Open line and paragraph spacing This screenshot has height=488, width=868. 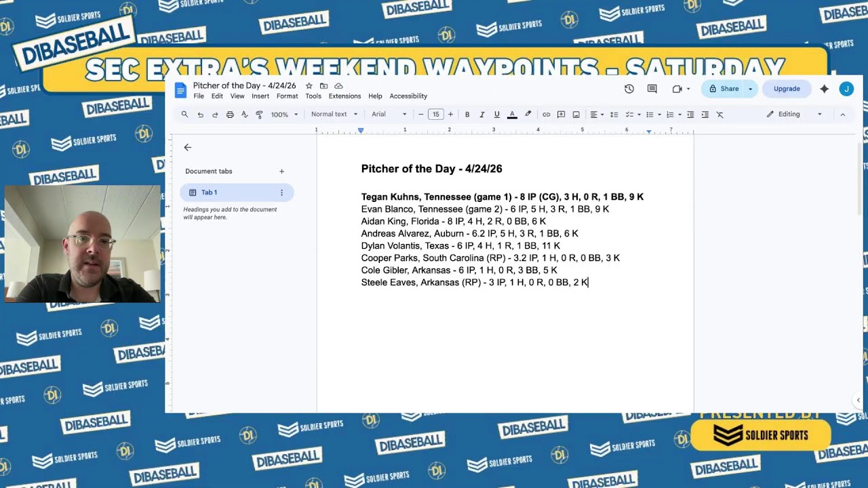pyautogui.click(x=614, y=115)
